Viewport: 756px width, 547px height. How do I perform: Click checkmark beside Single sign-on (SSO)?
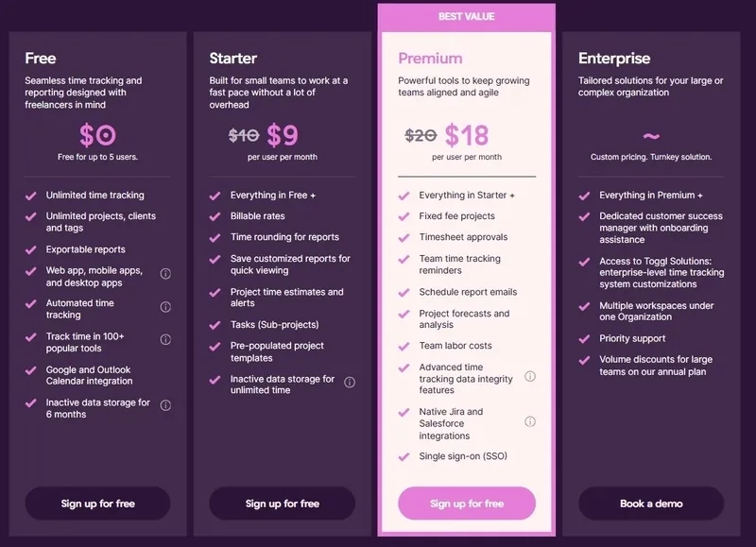404,457
